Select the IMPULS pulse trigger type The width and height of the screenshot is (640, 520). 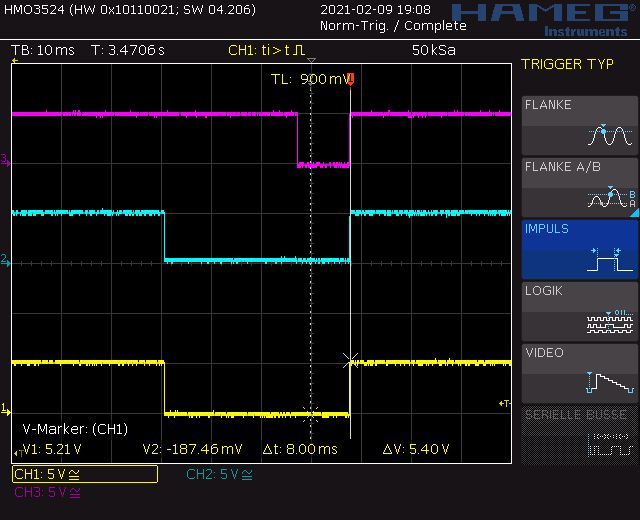tap(580, 249)
